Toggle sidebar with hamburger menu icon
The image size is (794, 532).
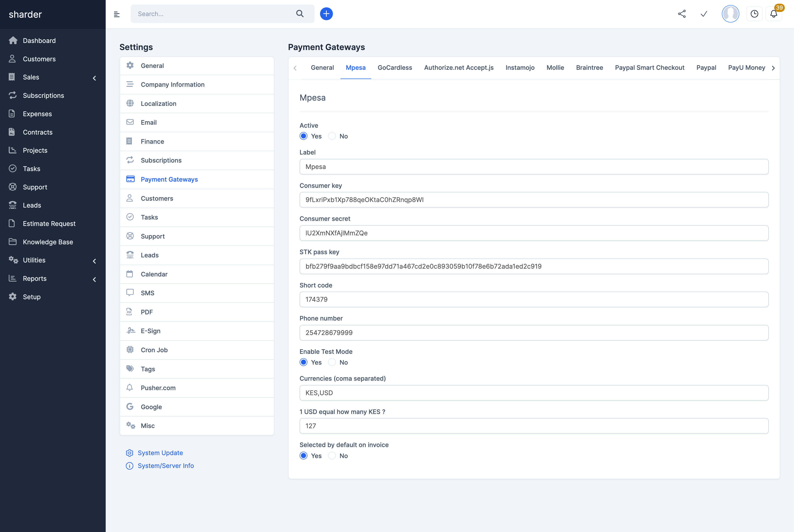[116, 14]
